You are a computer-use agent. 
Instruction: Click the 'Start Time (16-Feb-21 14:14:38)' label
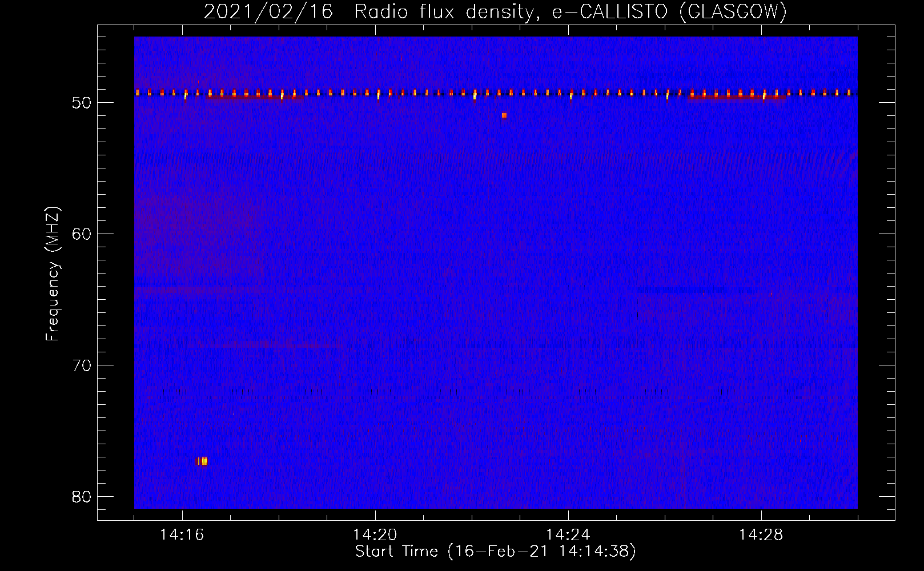coord(495,552)
